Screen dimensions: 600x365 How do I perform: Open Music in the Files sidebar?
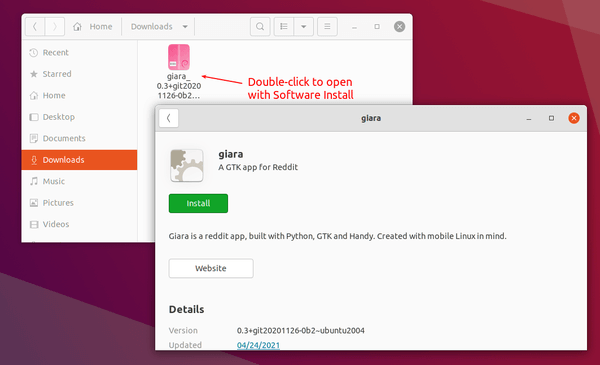[80, 181]
